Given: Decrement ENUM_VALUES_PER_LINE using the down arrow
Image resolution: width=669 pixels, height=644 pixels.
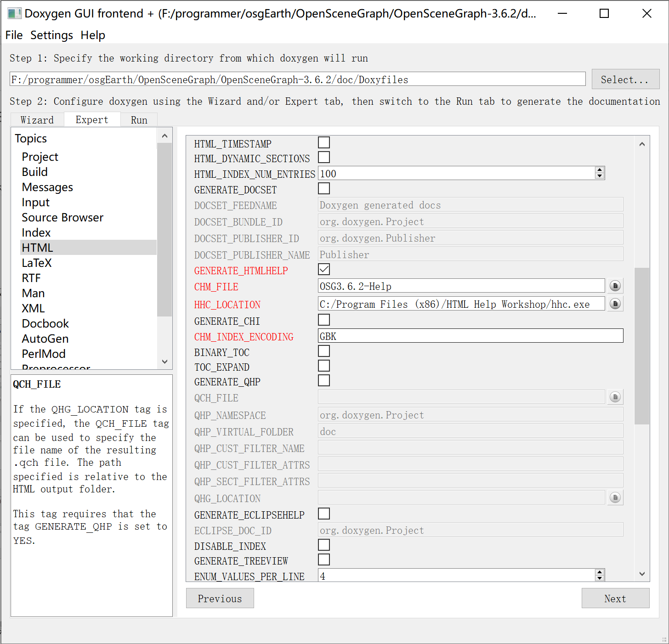Looking at the screenshot, I should [600, 578].
